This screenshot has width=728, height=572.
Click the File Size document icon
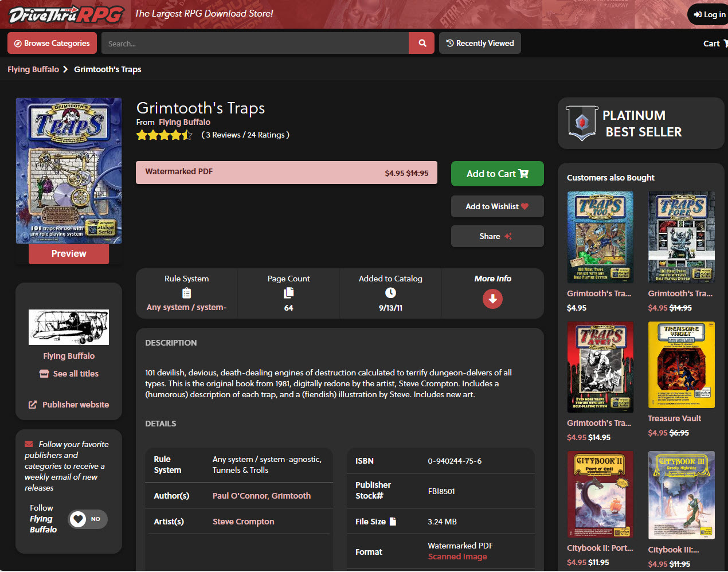[x=393, y=522]
